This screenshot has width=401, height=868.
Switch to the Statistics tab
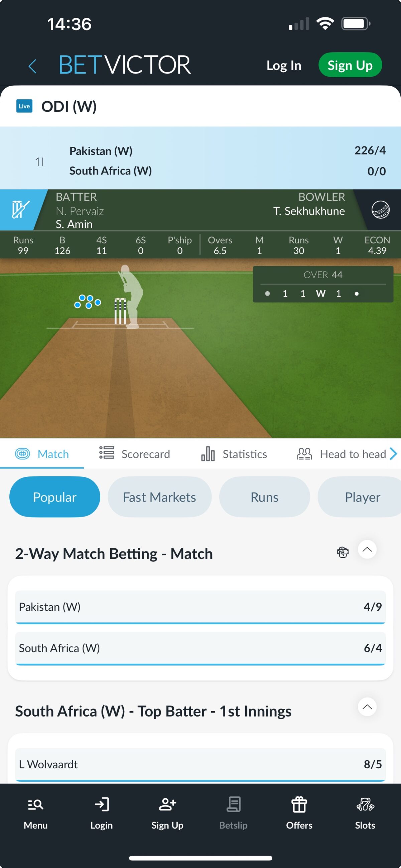234,453
